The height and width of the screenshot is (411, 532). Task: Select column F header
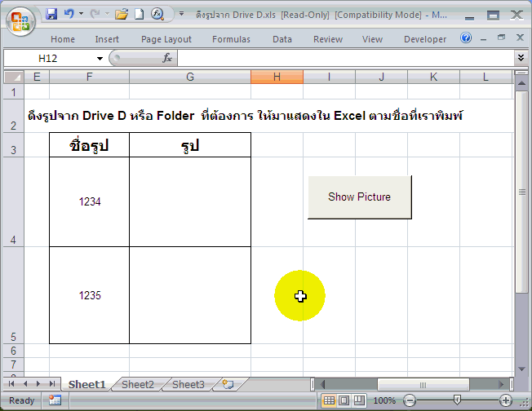89,77
